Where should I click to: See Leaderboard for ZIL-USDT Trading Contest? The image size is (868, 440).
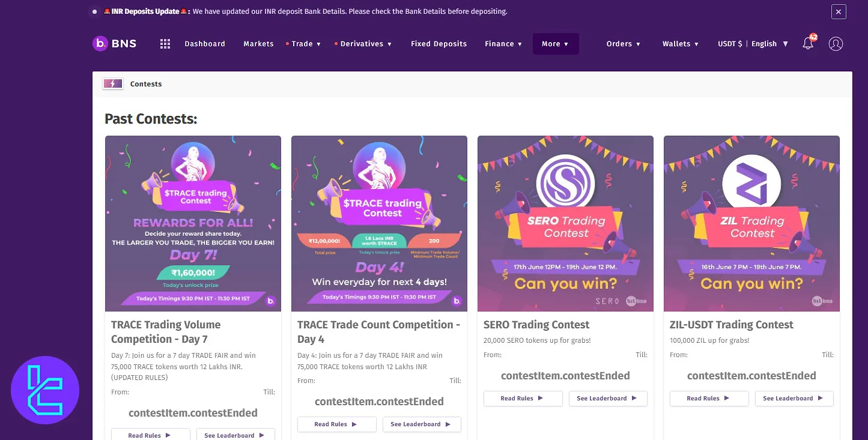[x=794, y=398]
